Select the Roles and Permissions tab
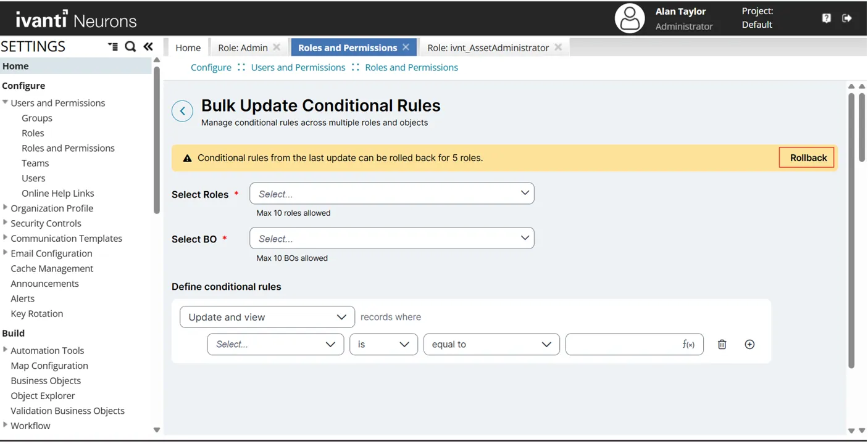Viewport: 868px width, 444px height. click(348, 47)
